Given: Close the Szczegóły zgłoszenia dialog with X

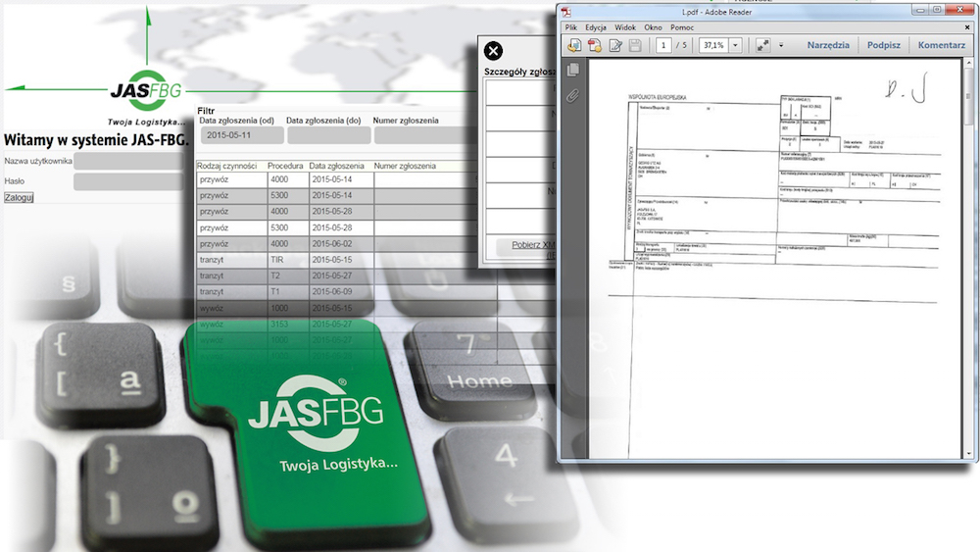Looking at the screenshot, I should coord(493,51).
